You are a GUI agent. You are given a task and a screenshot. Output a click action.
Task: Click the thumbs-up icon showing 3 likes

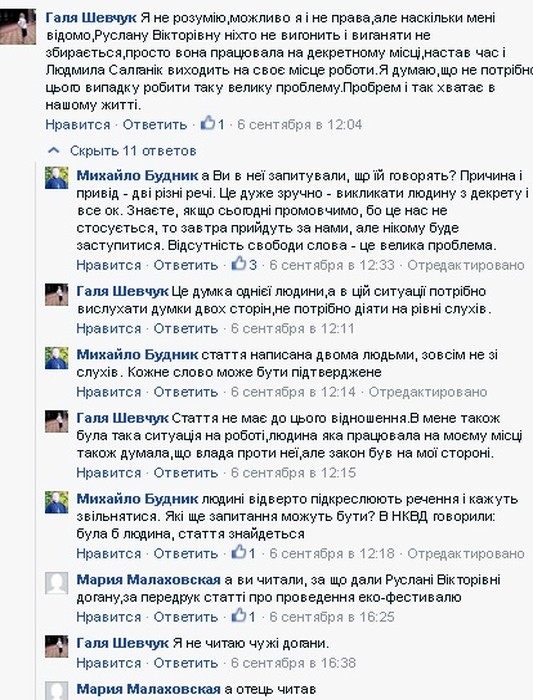click(x=239, y=263)
